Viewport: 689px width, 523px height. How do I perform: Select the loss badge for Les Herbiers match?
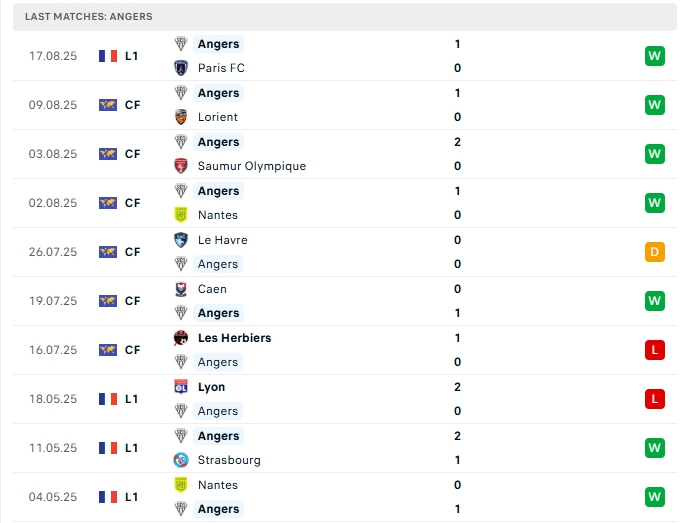coord(655,350)
